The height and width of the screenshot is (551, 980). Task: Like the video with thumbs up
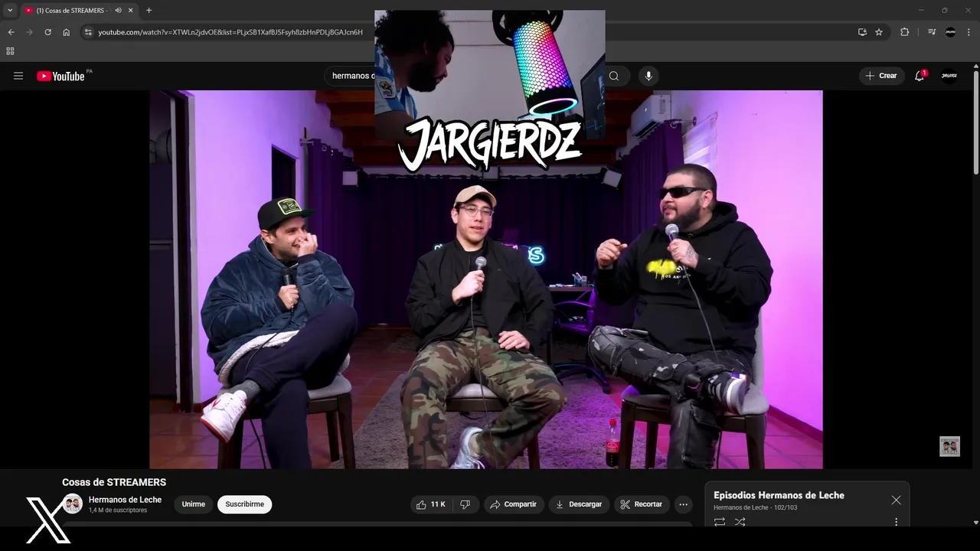(431, 504)
